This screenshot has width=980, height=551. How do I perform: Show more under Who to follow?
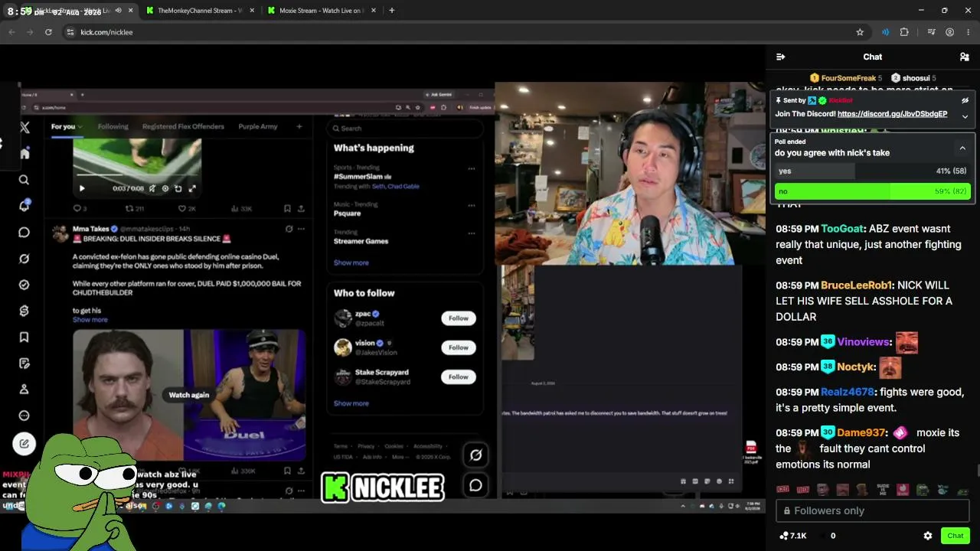tap(351, 403)
